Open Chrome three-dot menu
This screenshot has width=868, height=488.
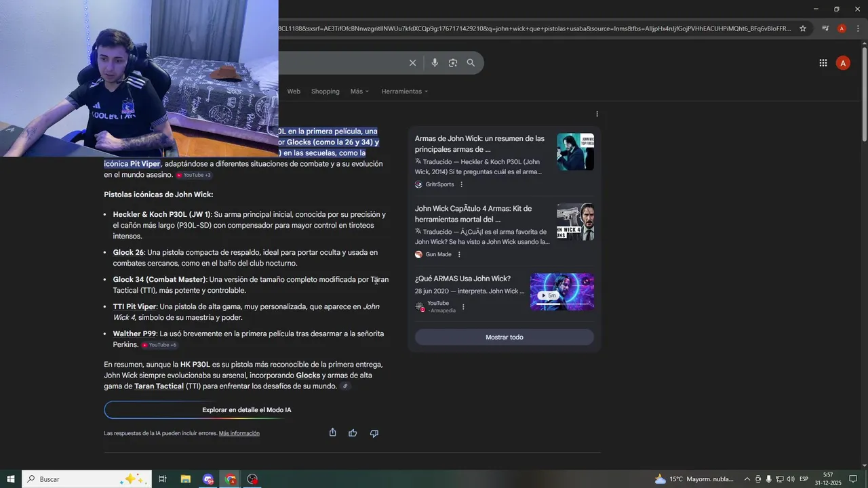[858, 28]
